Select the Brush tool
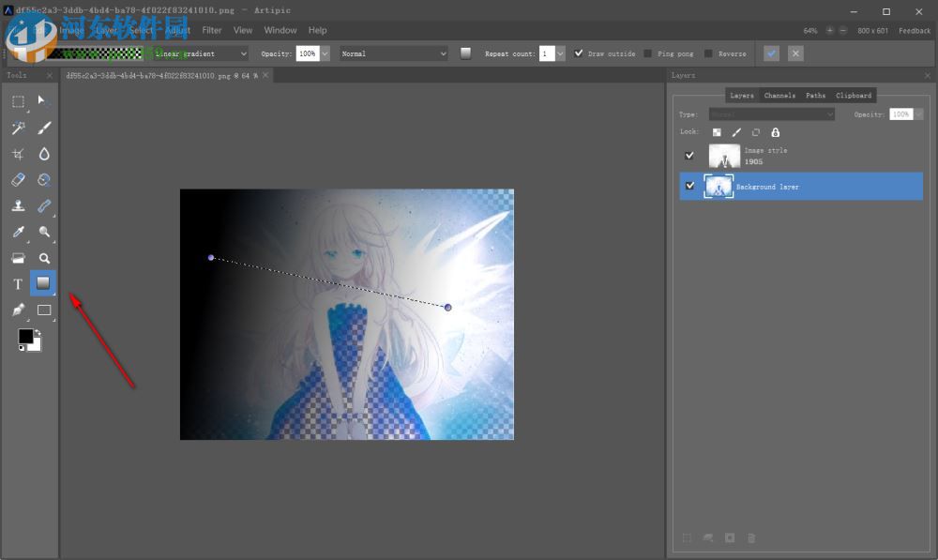Screen dimensions: 938x560 pyautogui.click(x=43, y=127)
